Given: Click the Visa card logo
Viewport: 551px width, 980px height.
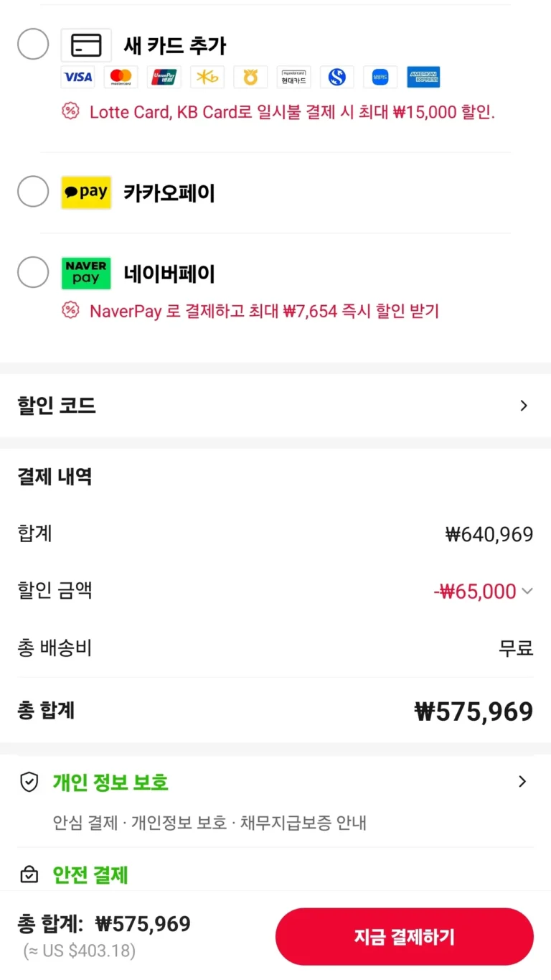Looking at the screenshot, I should 78,77.
